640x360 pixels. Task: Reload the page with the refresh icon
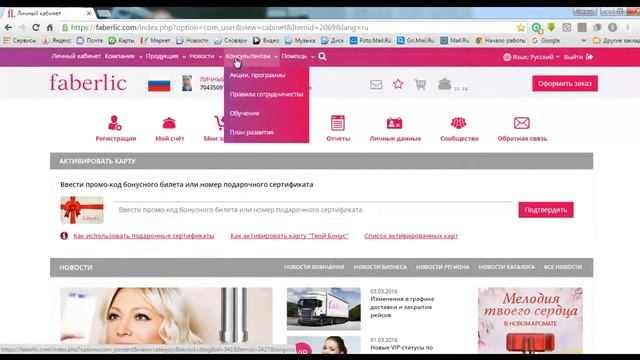point(36,27)
